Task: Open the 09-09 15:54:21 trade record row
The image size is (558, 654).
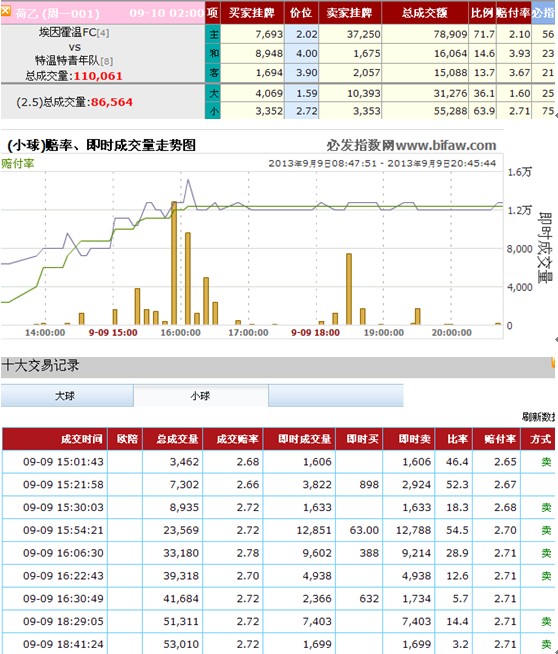Action: pos(279,530)
